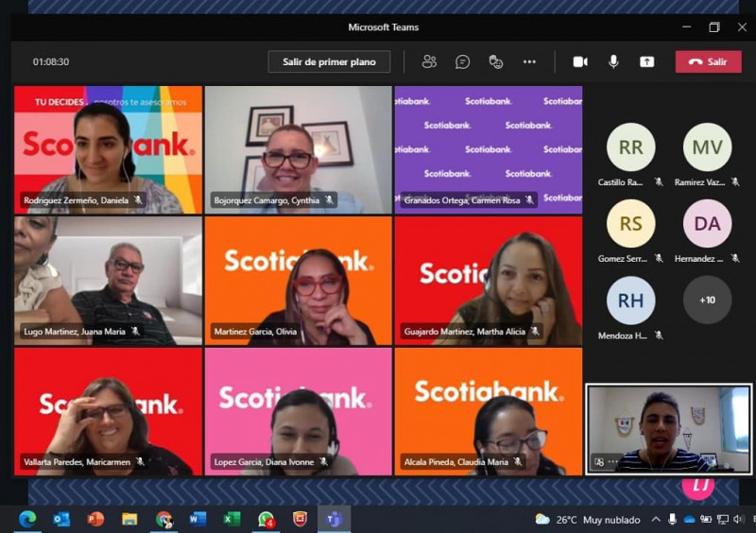Open Word from the taskbar
Viewport: 756px width, 533px height.
point(198,519)
